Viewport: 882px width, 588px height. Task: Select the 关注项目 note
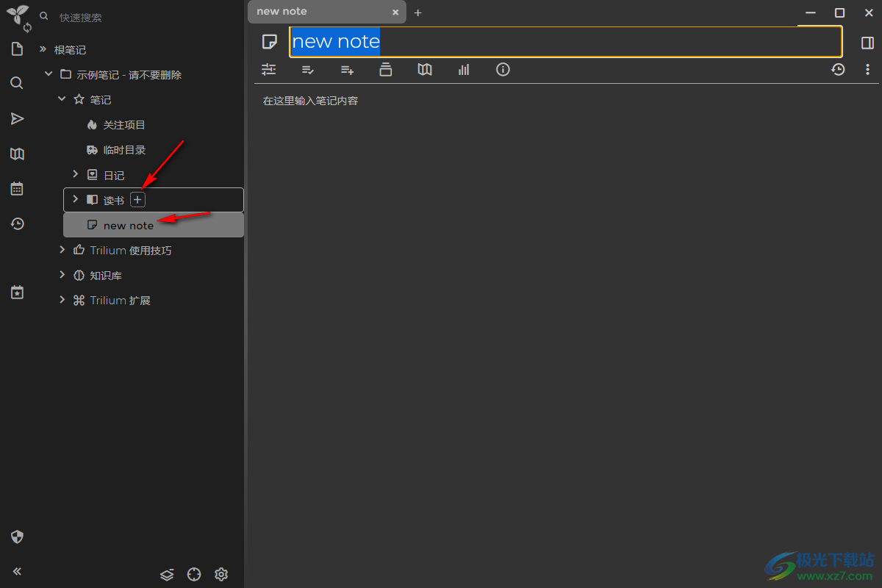point(124,125)
